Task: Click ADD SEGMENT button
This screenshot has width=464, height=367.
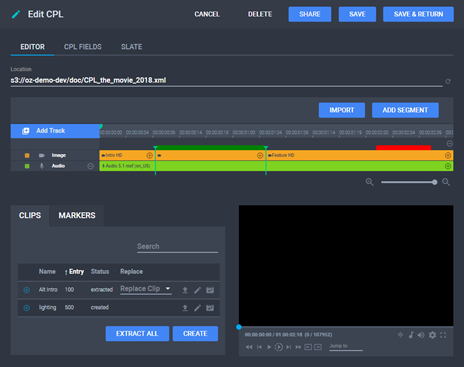Action: (405, 110)
